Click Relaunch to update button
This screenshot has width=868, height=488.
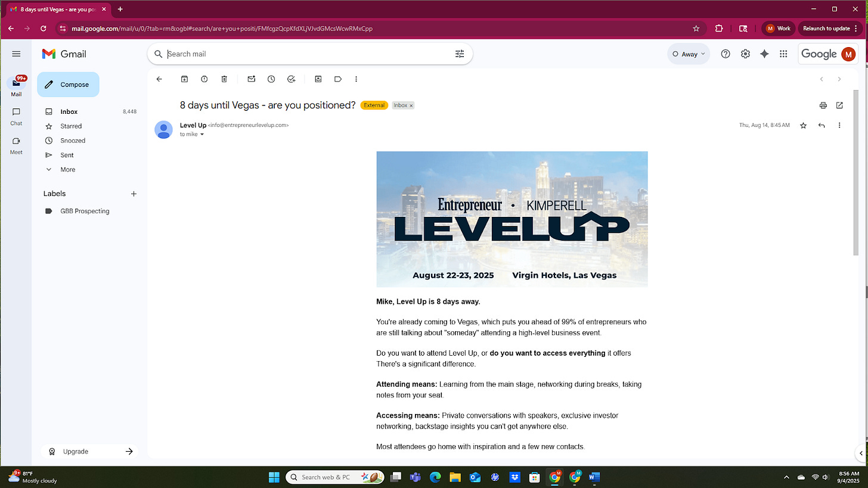(830, 28)
